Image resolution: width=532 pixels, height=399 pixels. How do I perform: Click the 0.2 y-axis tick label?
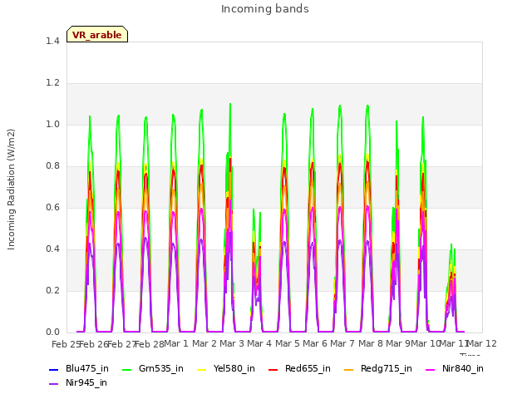point(52,290)
